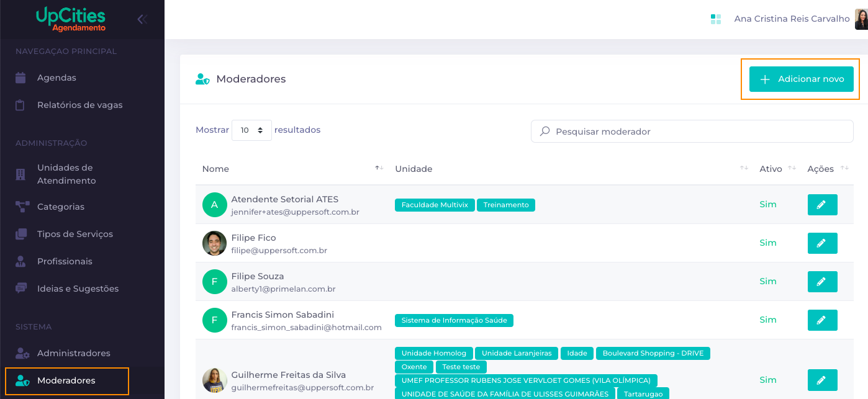Click the Administradores user-gear icon
This screenshot has width=868, height=399.
[22, 353]
